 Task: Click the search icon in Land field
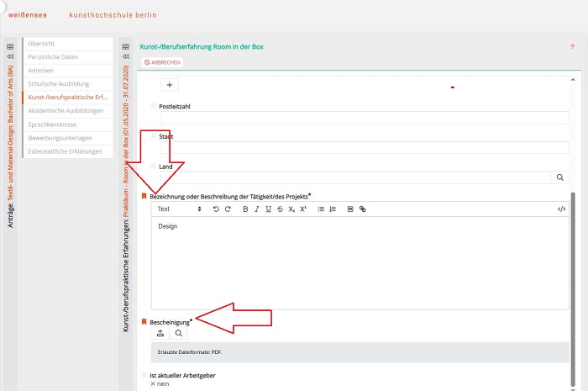[560, 177]
